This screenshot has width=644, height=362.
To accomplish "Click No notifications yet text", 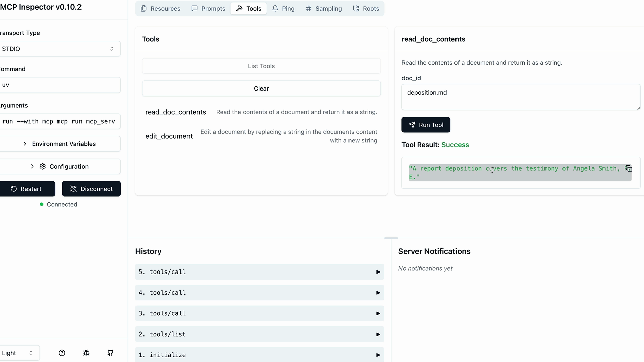I will pyautogui.click(x=425, y=268).
